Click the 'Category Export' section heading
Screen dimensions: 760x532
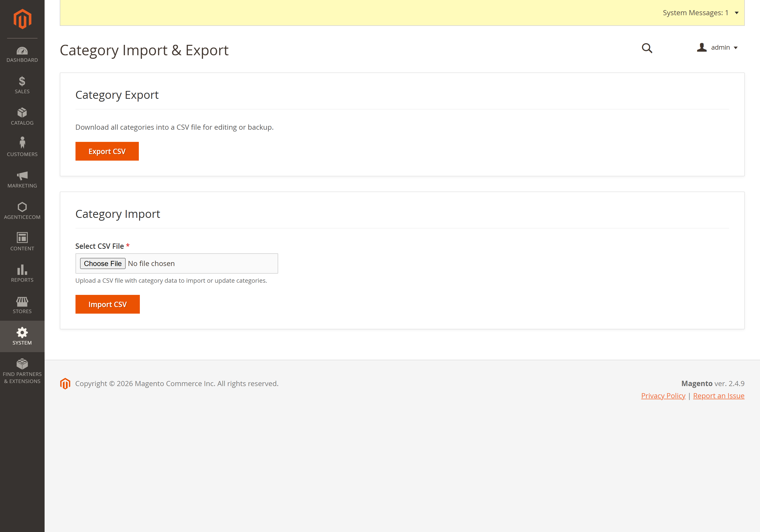coord(117,95)
